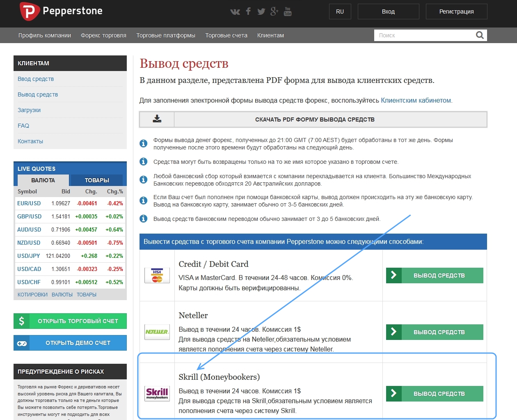Screen dimensions: 517x420
Task: Click USD/CHF symbol in quotes
Action: click(x=29, y=282)
